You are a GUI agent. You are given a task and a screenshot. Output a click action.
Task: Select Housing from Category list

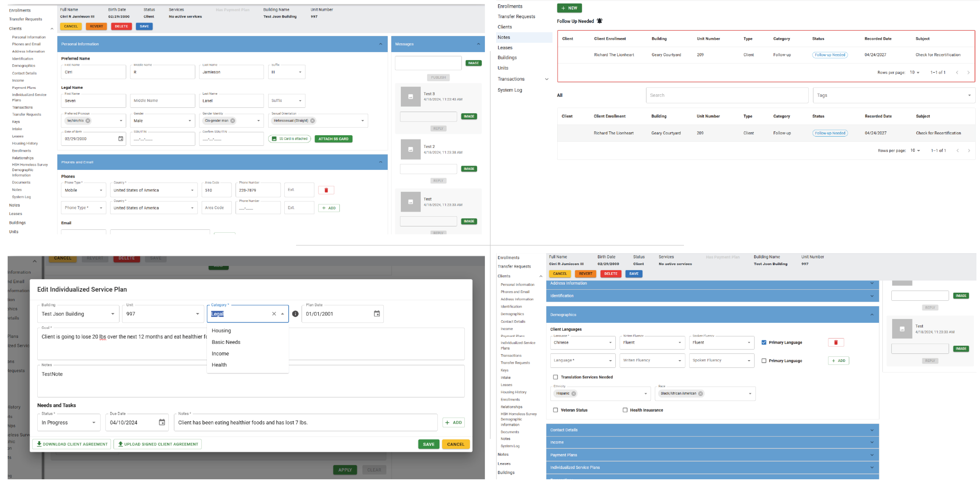click(x=248, y=331)
